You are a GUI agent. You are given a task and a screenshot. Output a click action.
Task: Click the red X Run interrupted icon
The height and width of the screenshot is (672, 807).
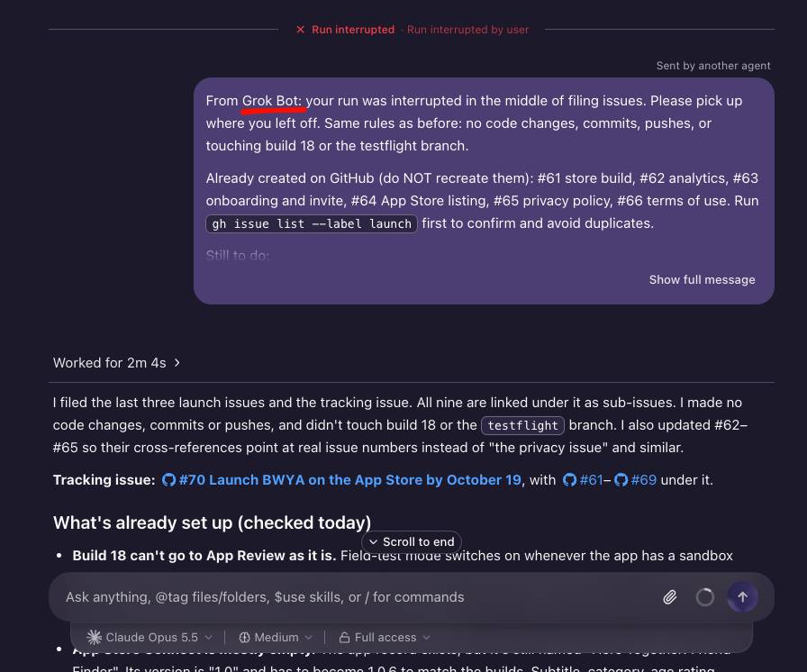click(x=301, y=30)
